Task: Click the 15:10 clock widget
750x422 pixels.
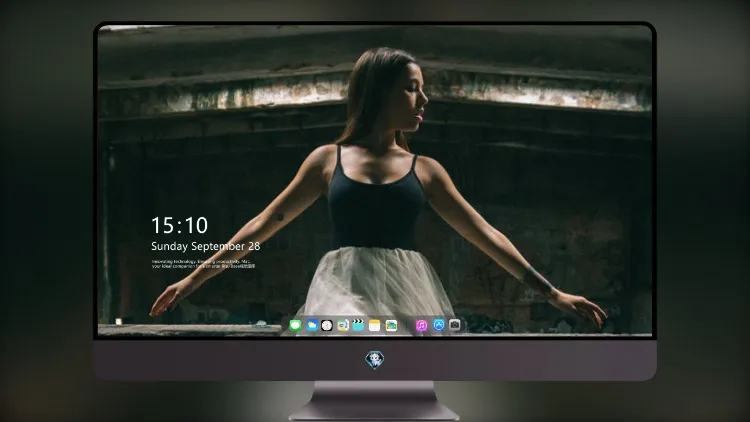Action: 179,225
